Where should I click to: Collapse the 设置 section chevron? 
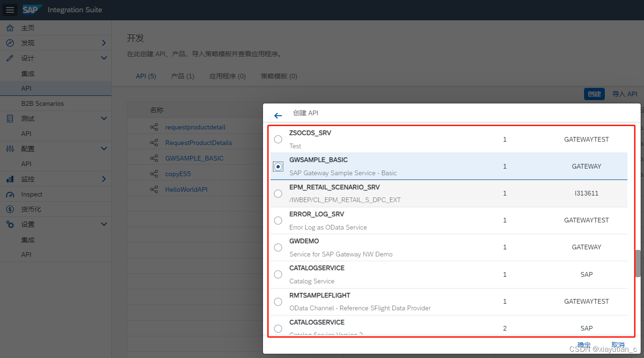pos(104,224)
